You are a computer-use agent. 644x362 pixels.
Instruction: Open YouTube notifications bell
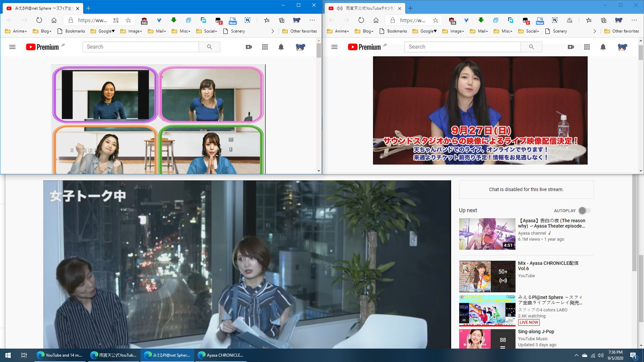point(281,47)
